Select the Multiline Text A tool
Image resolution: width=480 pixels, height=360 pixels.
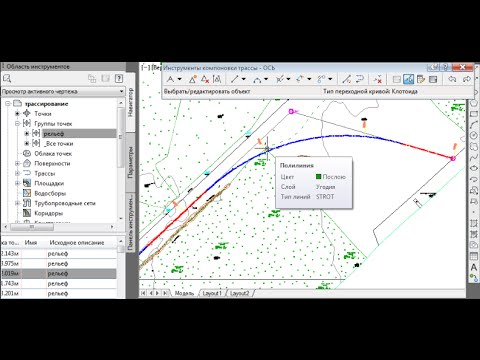pyautogui.click(x=474, y=267)
